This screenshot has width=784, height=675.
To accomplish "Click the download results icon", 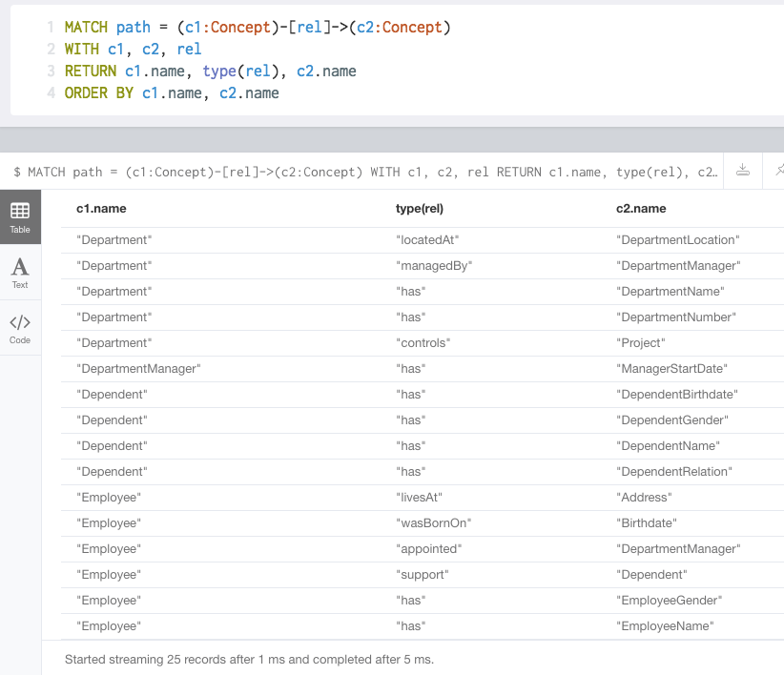I will pos(743,171).
